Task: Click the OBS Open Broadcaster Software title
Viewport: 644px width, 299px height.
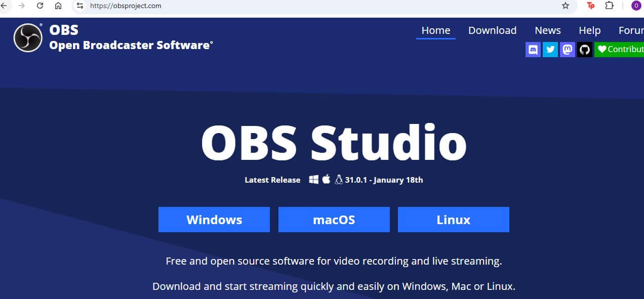Action: tap(131, 37)
